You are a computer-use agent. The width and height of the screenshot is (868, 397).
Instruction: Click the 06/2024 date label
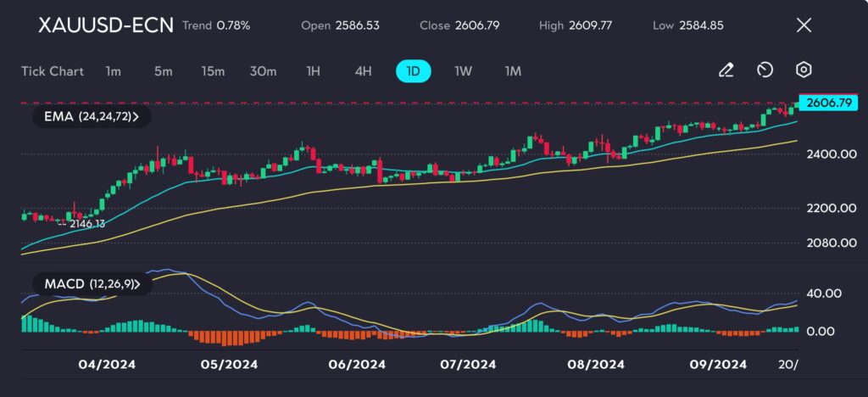click(x=357, y=365)
